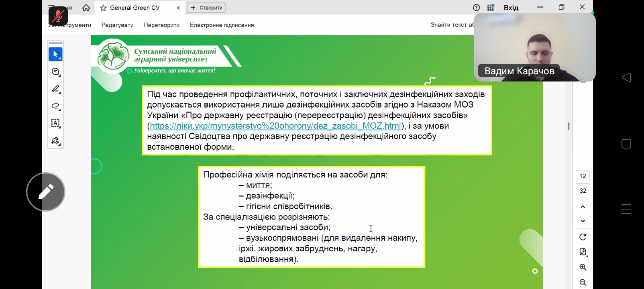Viewport: 644px width, 289px height.
Task: Select the signature fill pen tool
Action: point(55,141)
